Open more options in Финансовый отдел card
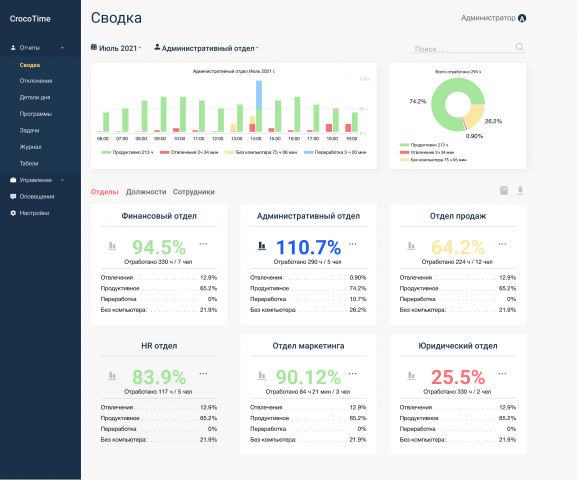Viewport: 577px width, 480px height. [x=203, y=244]
